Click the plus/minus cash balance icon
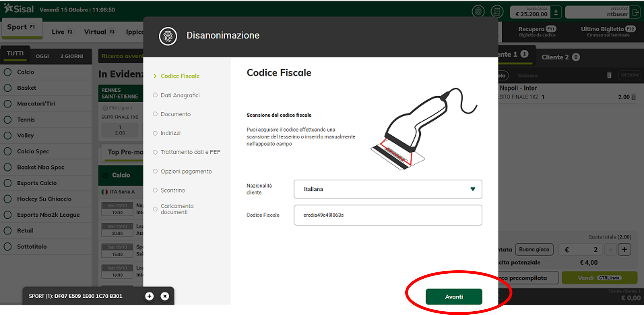Viewport: 644px width, 315px height. click(556, 12)
